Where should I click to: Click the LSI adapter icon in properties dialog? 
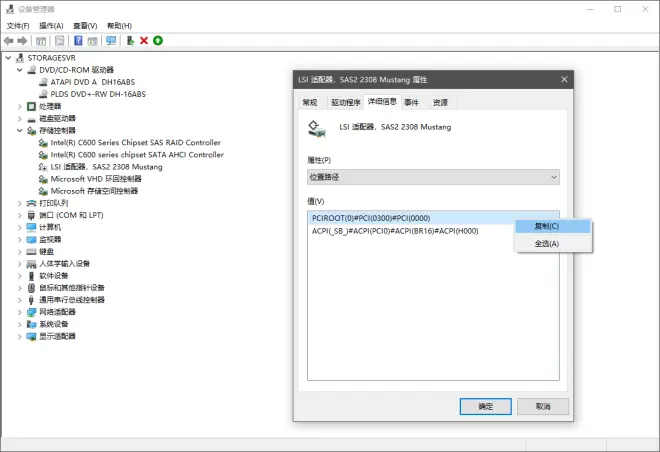click(x=317, y=129)
